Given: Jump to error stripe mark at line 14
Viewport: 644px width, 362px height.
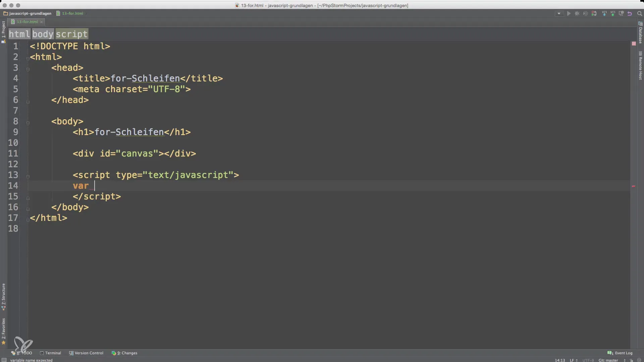Looking at the screenshot, I should point(634,186).
